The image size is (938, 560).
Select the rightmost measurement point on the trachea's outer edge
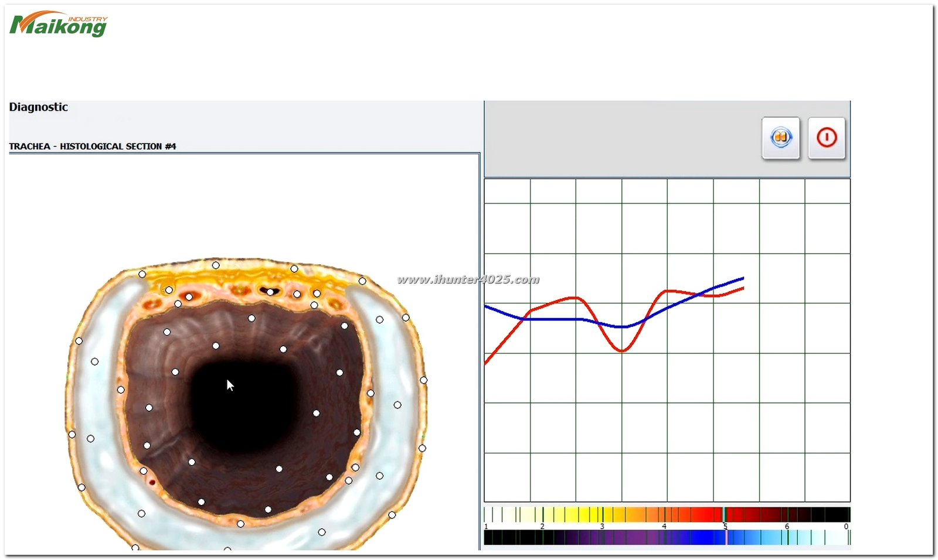423,380
